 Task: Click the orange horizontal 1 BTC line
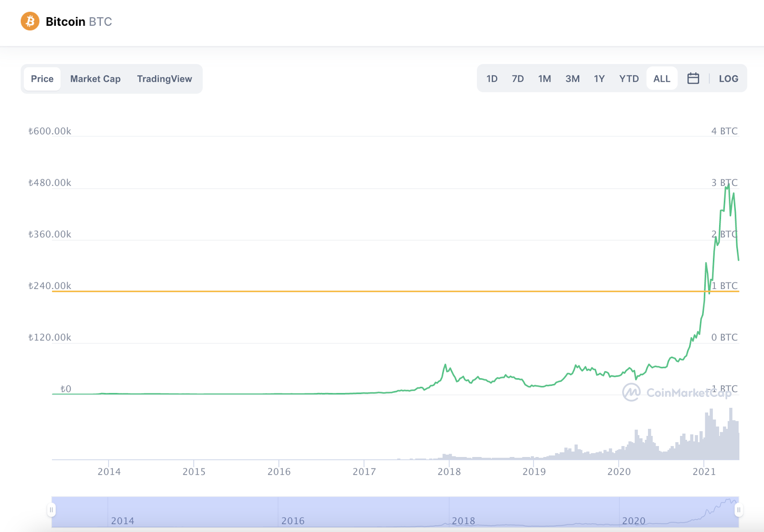382,291
